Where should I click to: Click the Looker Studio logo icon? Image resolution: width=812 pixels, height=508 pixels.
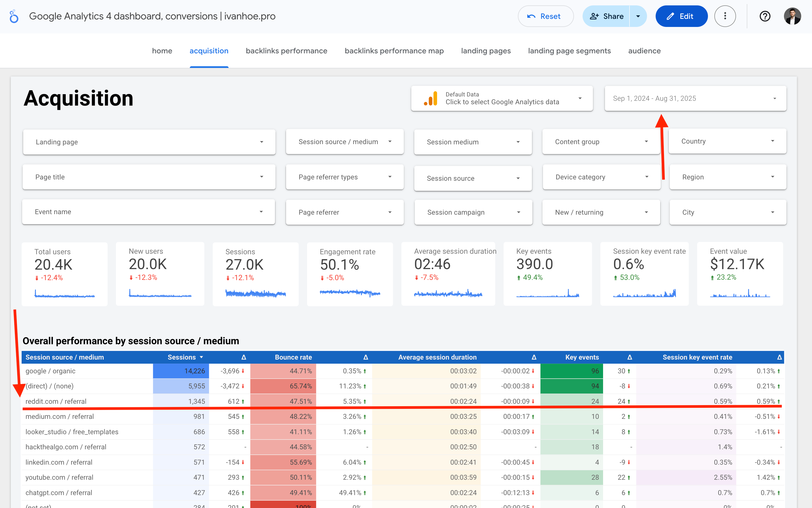click(x=14, y=16)
